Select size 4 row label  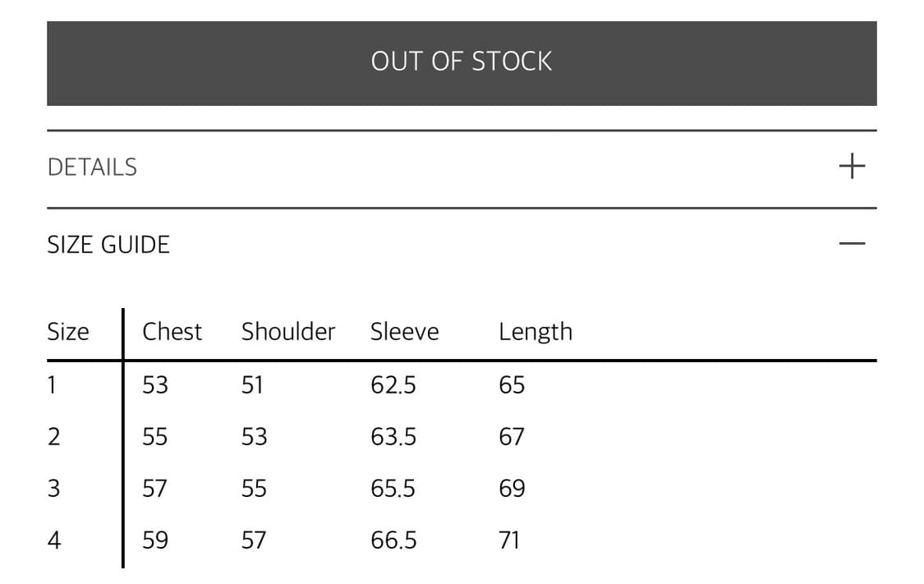(x=54, y=540)
